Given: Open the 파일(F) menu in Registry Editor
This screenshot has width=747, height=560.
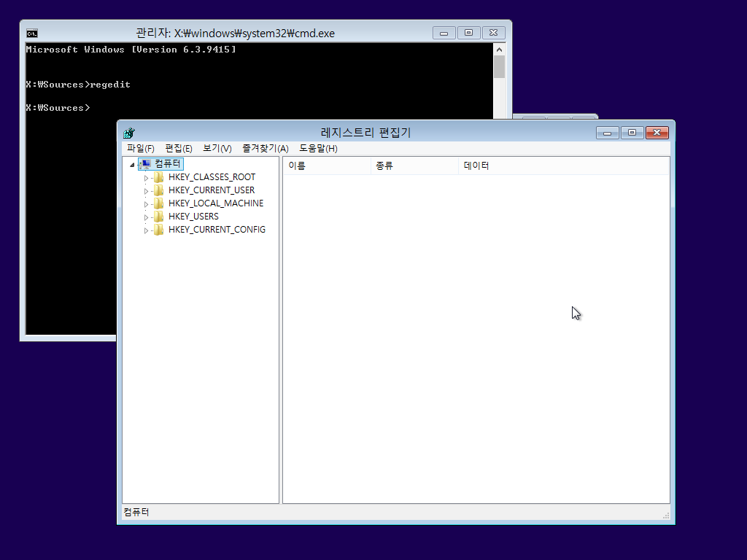Looking at the screenshot, I should pyautogui.click(x=141, y=149).
